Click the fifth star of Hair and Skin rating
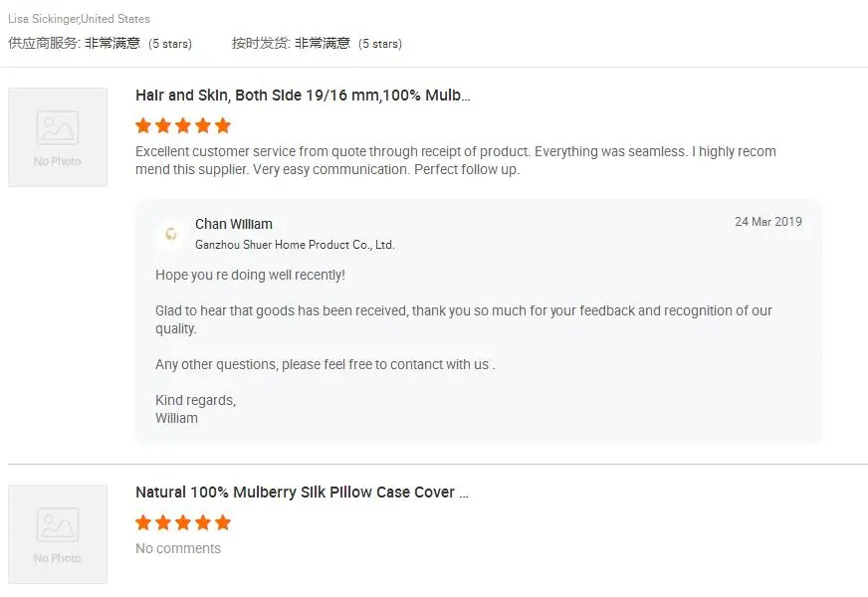Image resolution: width=868 pixels, height=597 pixels. click(x=223, y=125)
